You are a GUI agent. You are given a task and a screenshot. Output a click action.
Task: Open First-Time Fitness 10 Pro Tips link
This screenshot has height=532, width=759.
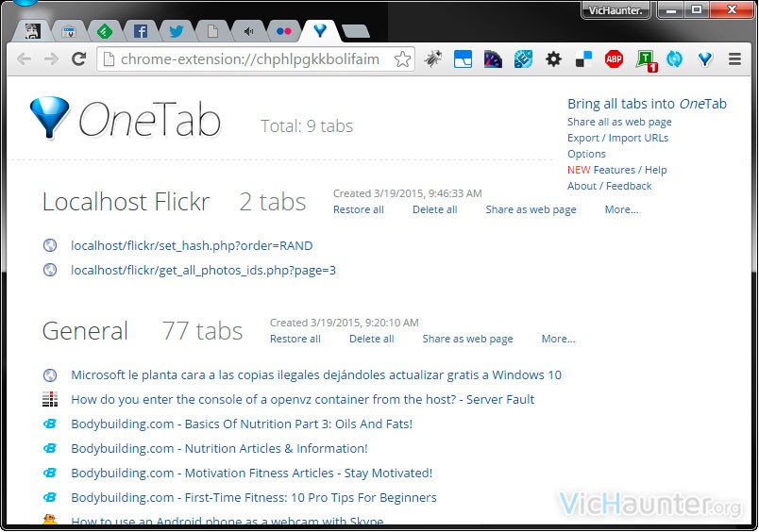254,498
